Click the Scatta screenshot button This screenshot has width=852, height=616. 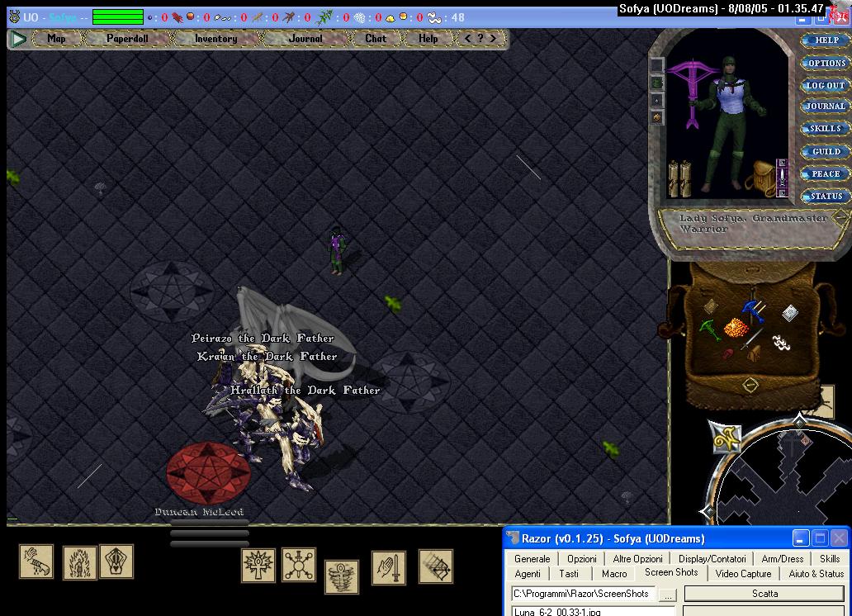(764, 593)
